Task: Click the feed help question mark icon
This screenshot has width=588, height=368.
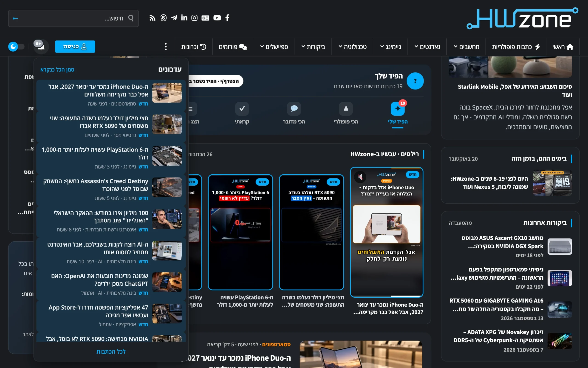Action: coord(415,81)
